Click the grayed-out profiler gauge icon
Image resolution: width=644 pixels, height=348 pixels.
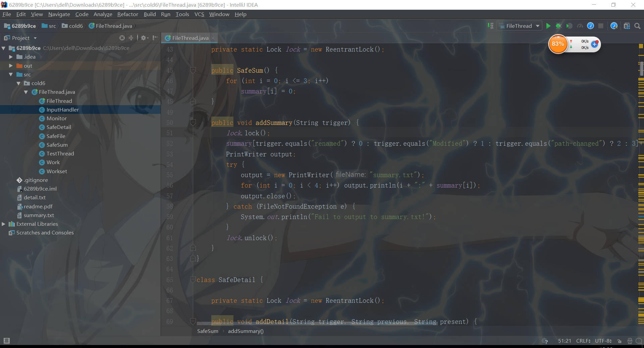pyautogui.click(x=580, y=26)
